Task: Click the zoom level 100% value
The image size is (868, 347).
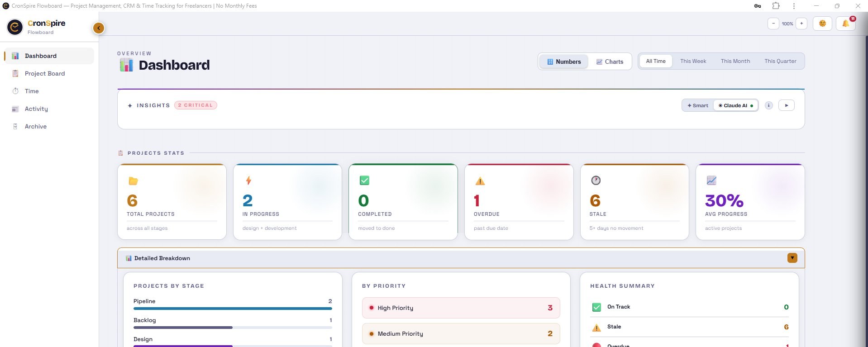Action: point(787,24)
